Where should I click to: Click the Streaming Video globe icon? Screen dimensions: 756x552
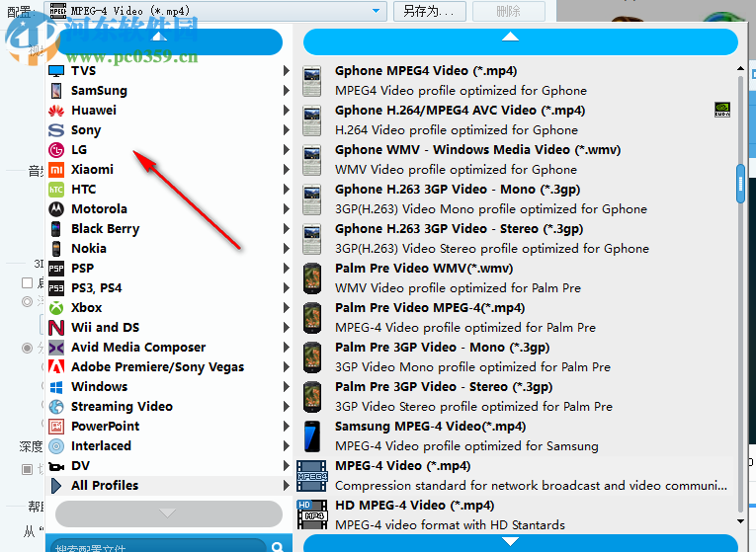click(56, 407)
